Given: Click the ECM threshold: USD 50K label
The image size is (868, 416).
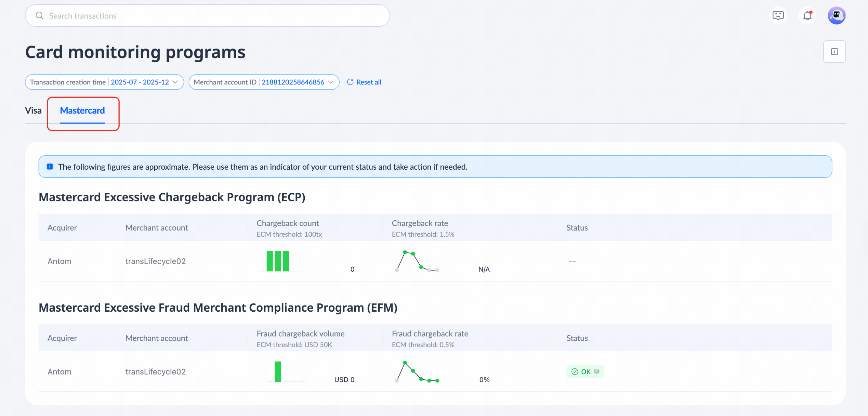Looking at the screenshot, I should [294, 345].
